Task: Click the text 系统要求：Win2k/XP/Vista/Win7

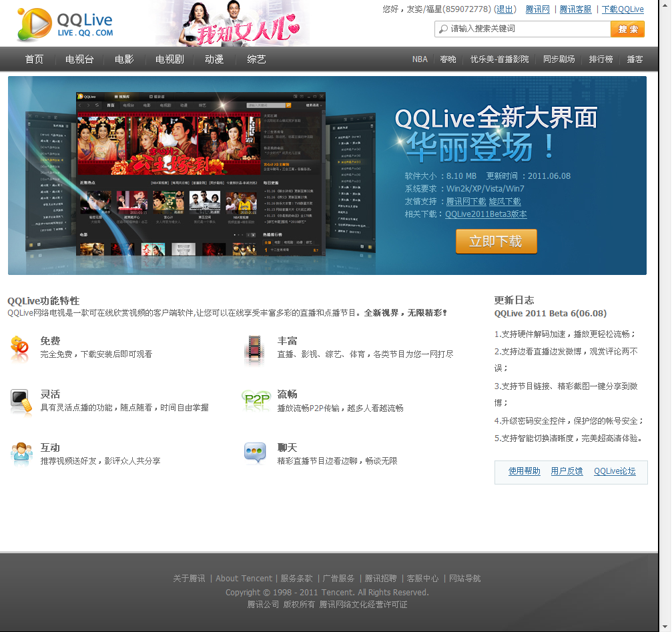Action: 464,189
